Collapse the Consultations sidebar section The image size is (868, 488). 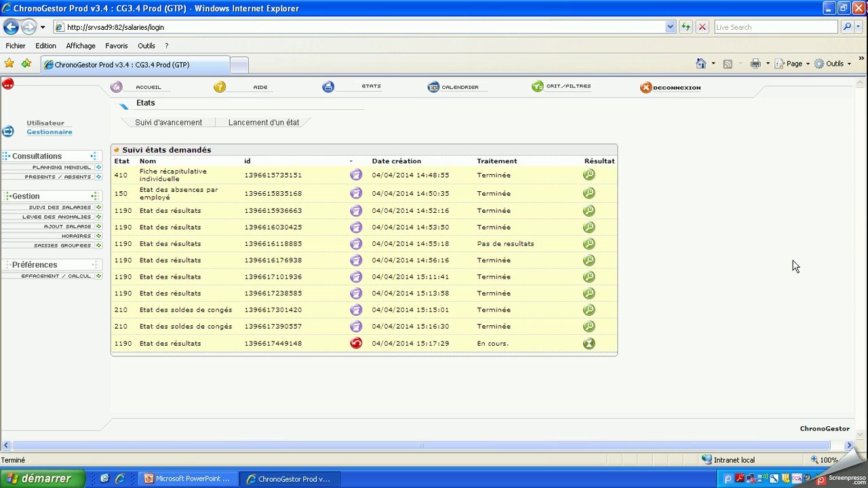94,156
